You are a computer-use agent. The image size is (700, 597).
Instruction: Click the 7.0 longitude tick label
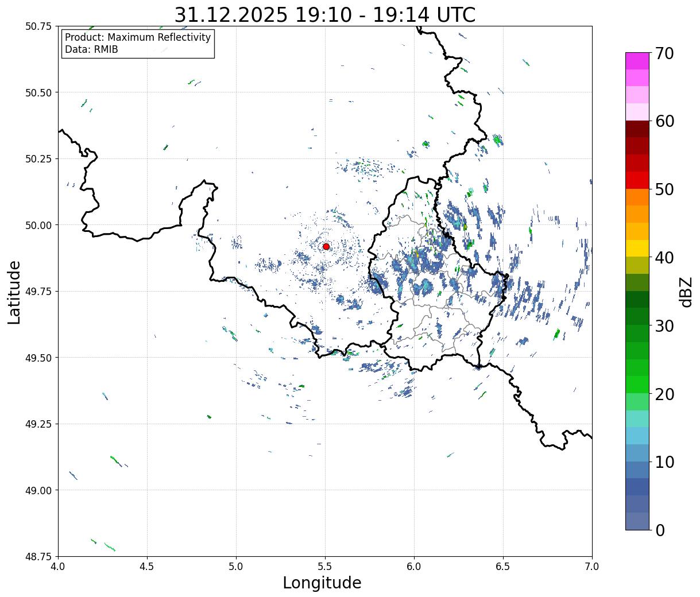click(x=592, y=566)
